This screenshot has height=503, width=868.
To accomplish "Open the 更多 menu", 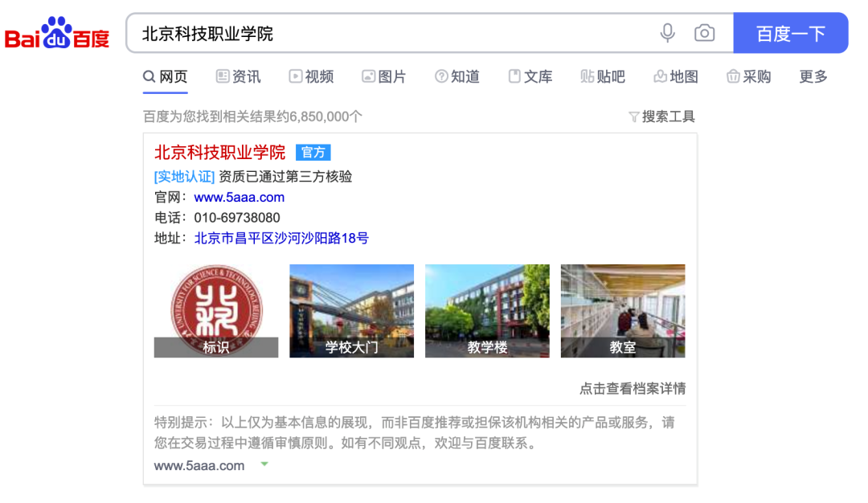I will click(x=813, y=76).
